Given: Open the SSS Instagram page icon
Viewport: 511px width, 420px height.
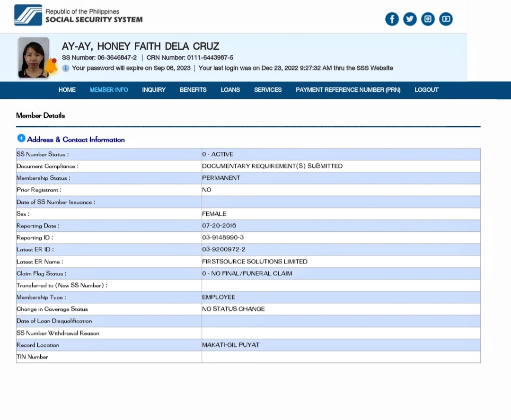Looking at the screenshot, I should 428,19.
